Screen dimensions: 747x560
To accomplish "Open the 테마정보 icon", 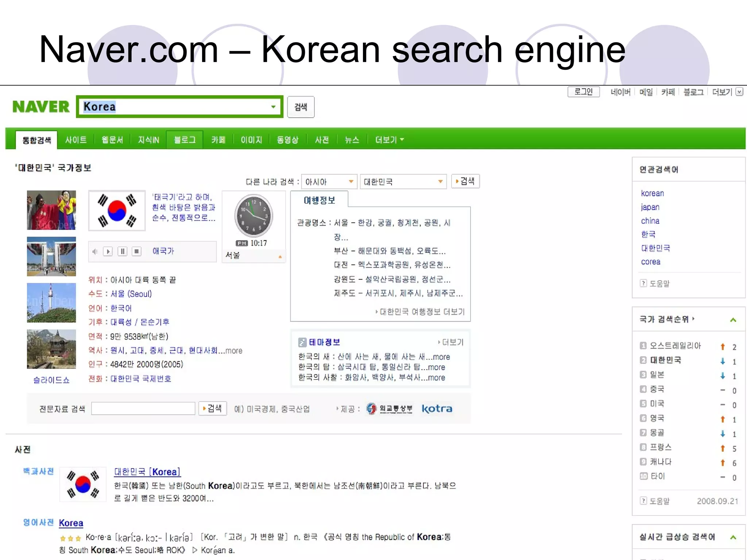I will (x=302, y=342).
